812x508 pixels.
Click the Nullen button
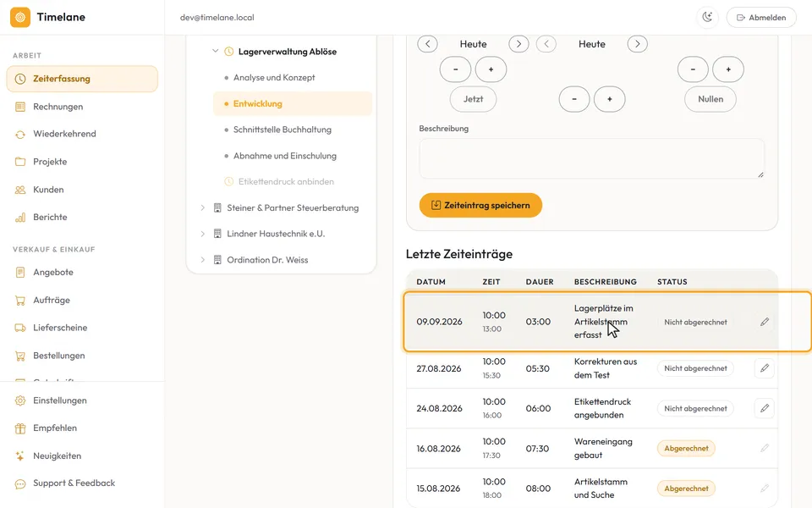(710, 99)
